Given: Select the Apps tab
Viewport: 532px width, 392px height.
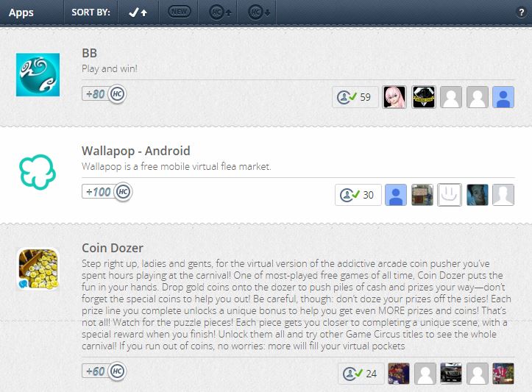Looking at the screenshot, I should click(x=21, y=13).
